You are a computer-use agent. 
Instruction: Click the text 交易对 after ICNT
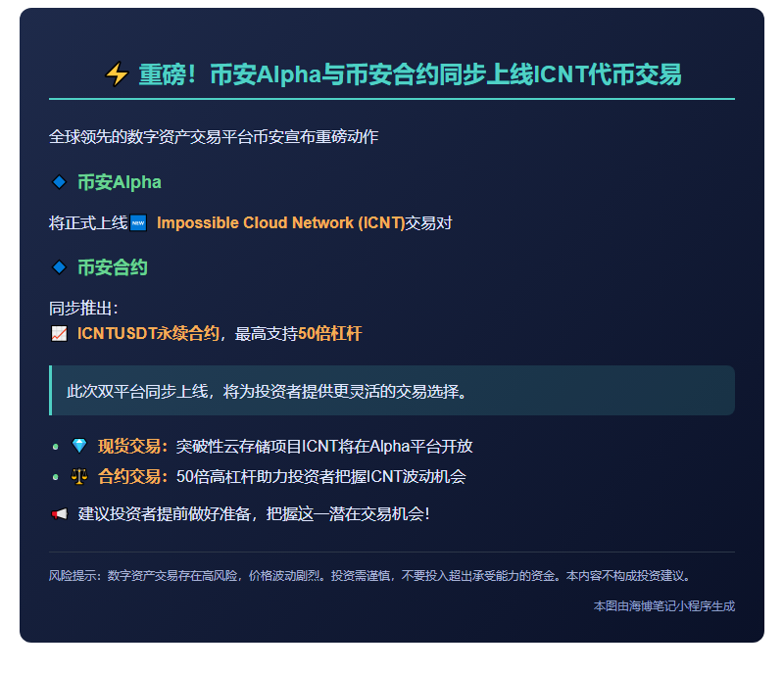pyautogui.click(x=428, y=222)
